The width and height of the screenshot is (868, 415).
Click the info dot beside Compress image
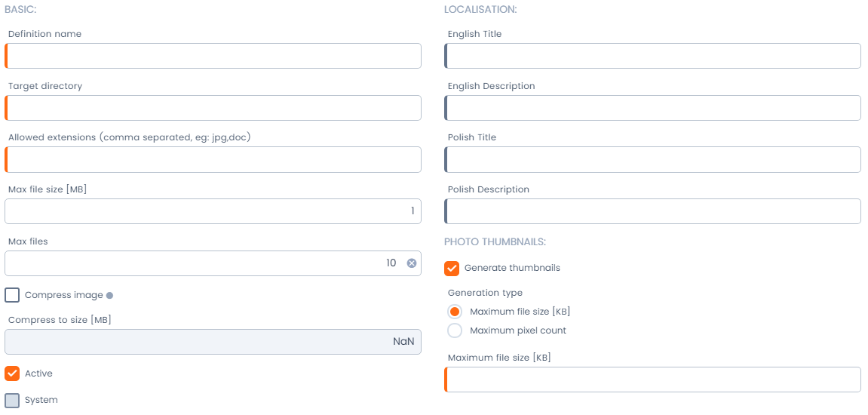(109, 296)
